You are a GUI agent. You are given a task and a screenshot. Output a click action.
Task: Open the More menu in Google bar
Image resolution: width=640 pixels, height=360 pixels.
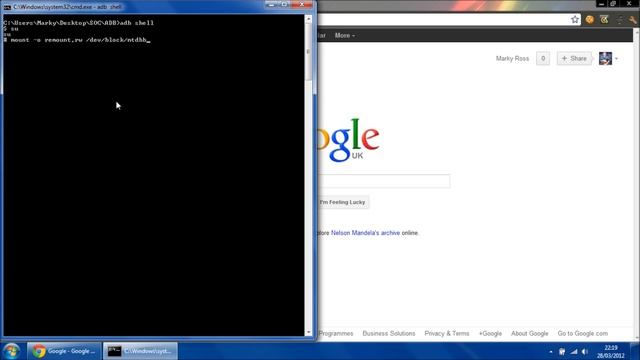(x=344, y=36)
